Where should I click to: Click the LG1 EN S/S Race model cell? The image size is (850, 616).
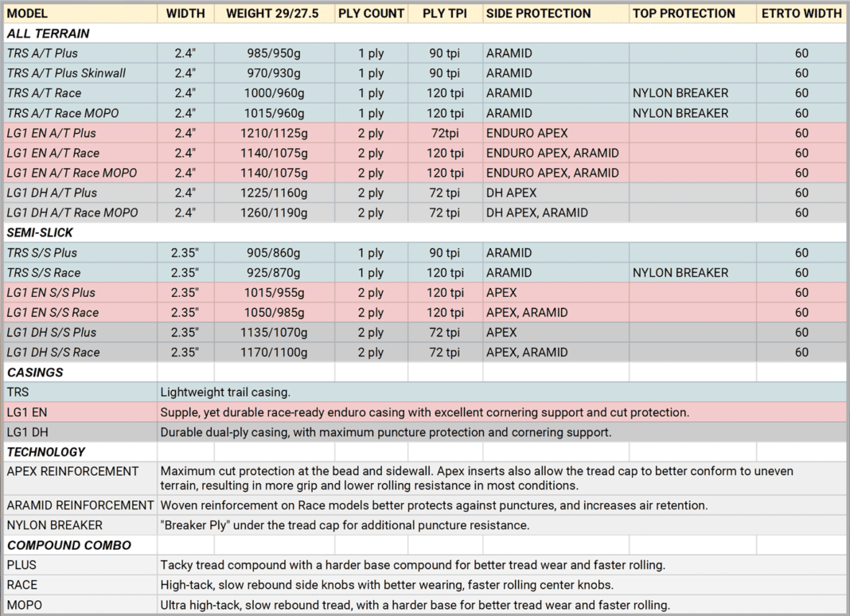[53, 313]
